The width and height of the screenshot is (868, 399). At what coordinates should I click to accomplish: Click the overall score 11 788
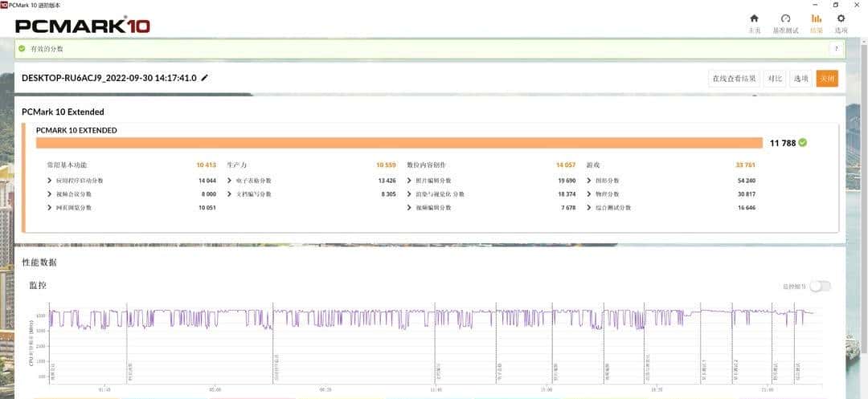click(783, 143)
